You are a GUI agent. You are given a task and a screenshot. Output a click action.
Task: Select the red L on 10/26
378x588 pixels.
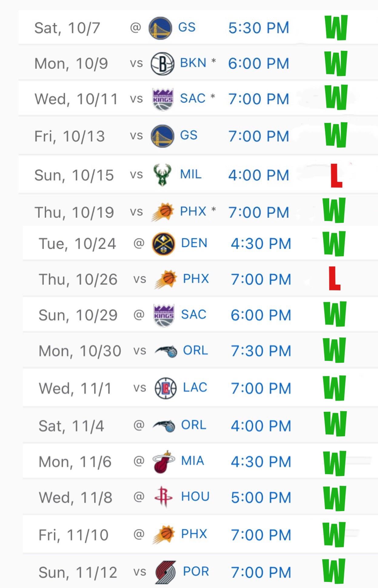[334, 279]
